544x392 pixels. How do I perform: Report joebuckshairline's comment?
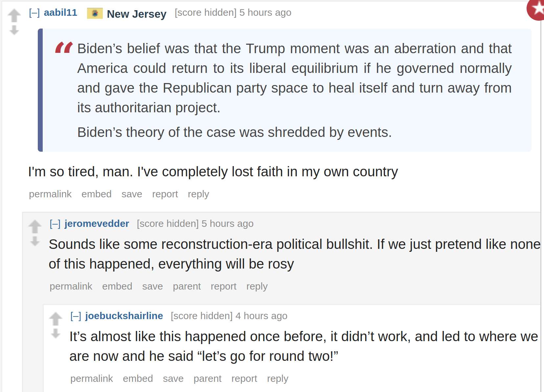point(244,379)
